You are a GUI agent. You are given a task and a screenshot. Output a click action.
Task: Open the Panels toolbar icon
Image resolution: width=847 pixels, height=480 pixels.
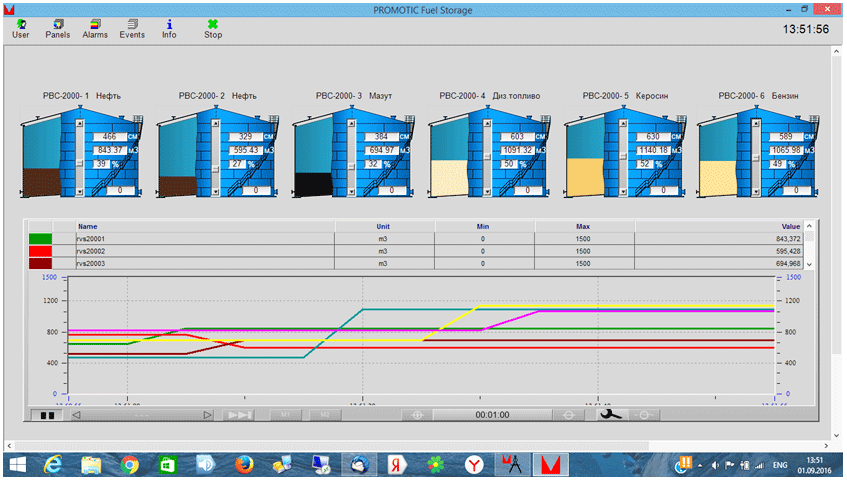(58, 27)
